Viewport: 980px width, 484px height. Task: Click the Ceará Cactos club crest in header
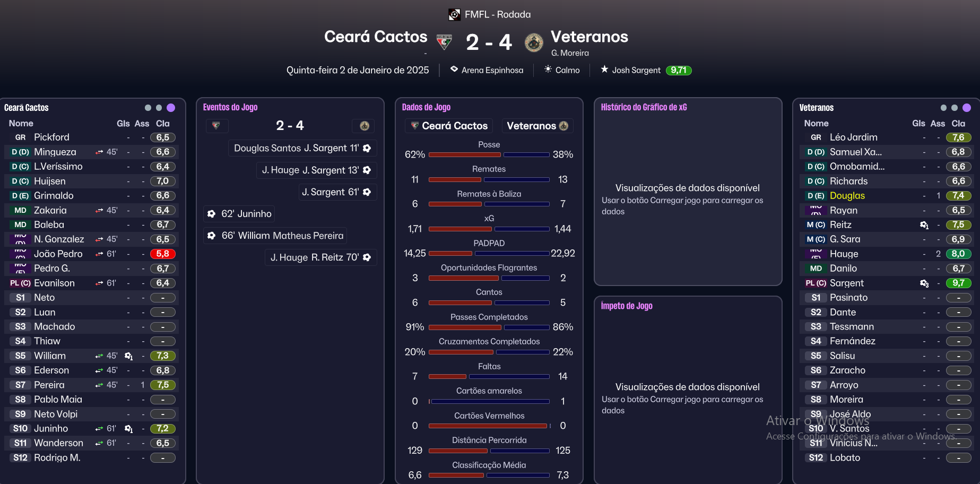[x=444, y=42]
